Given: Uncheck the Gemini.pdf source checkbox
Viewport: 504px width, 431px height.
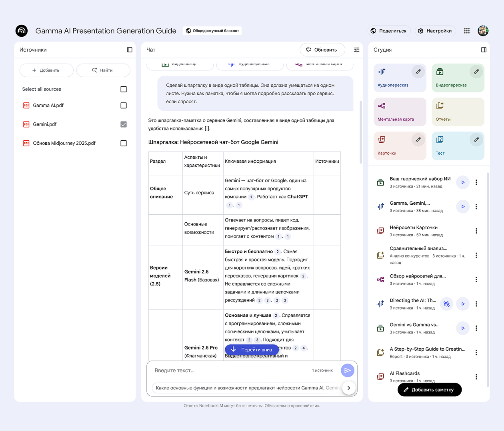Looking at the screenshot, I should [x=124, y=124].
